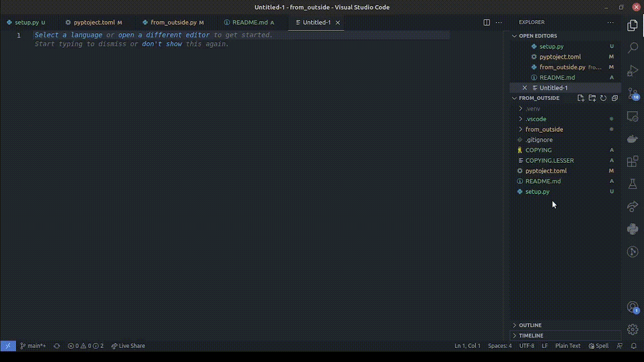Image resolution: width=644 pixels, height=362 pixels.
Task: Open main*+ branch selector in status bar
Action: pos(33,346)
